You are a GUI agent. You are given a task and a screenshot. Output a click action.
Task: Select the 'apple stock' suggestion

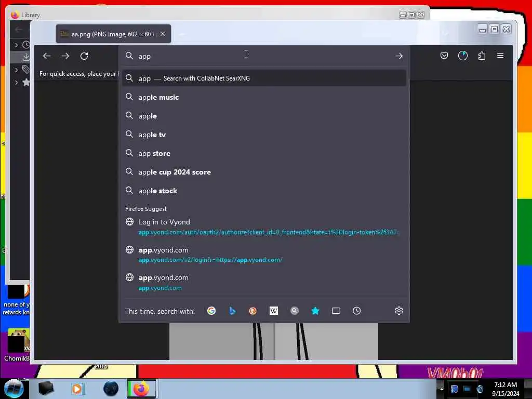(264, 191)
